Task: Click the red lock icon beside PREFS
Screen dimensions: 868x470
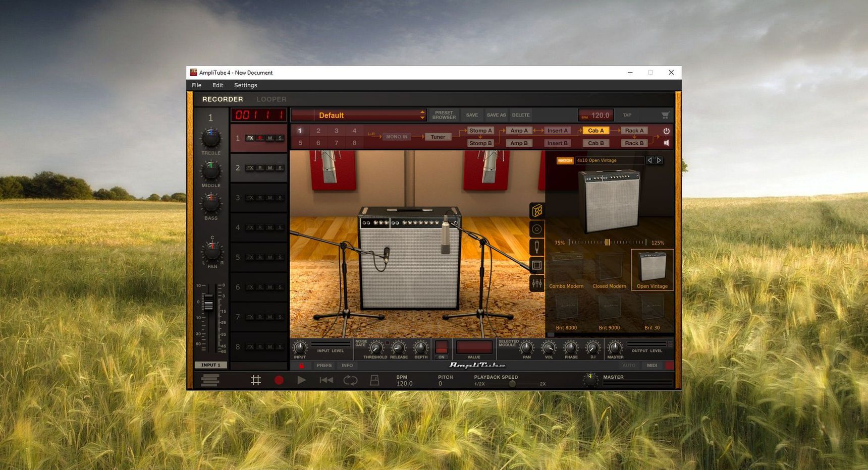Action: [x=301, y=366]
